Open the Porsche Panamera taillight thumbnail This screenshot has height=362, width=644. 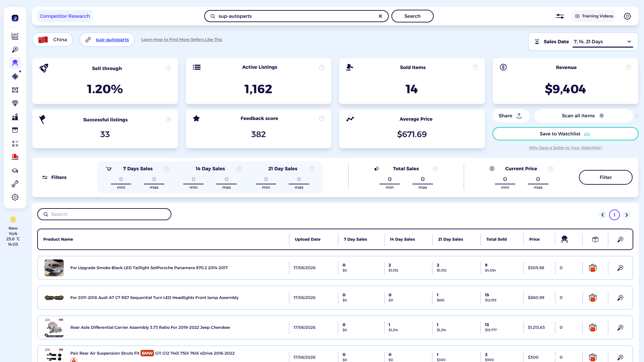[54, 268]
